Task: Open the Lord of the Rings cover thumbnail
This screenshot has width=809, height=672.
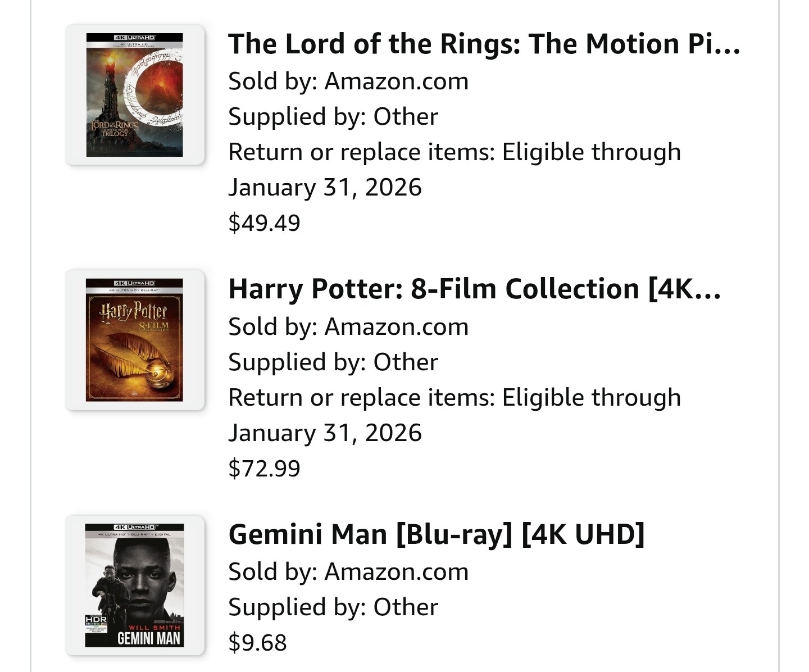Action: click(x=134, y=95)
